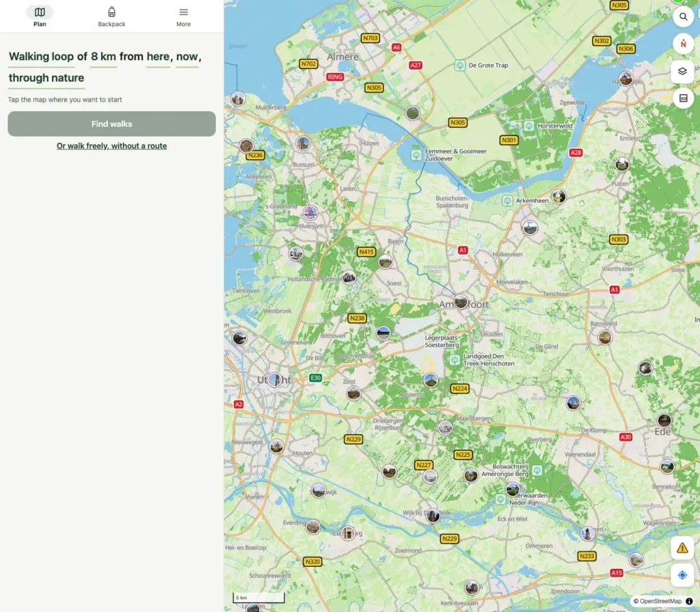Open the map layers selector
The width and height of the screenshot is (700, 612).
tap(683, 71)
